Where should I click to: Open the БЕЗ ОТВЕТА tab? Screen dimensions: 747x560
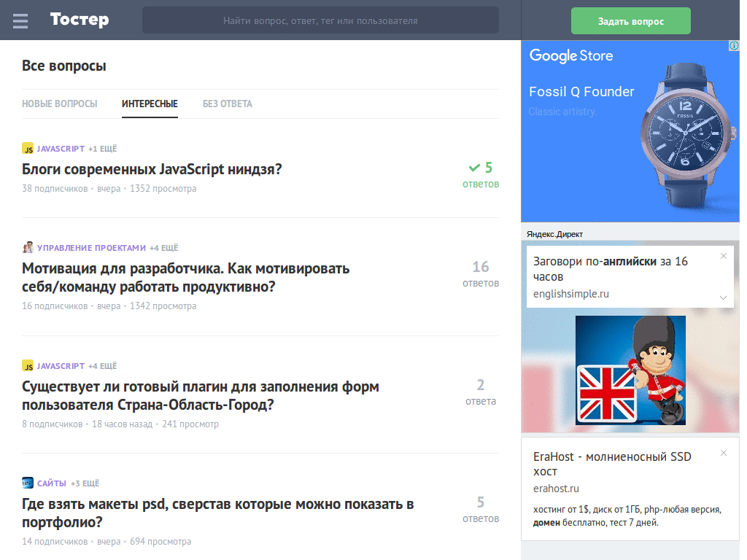click(x=228, y=104)
